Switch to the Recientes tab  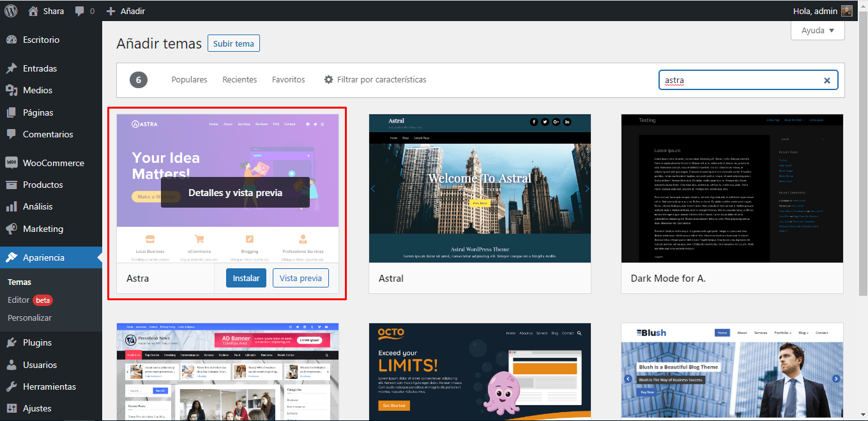pyautogui.click(x=240, y=80)
